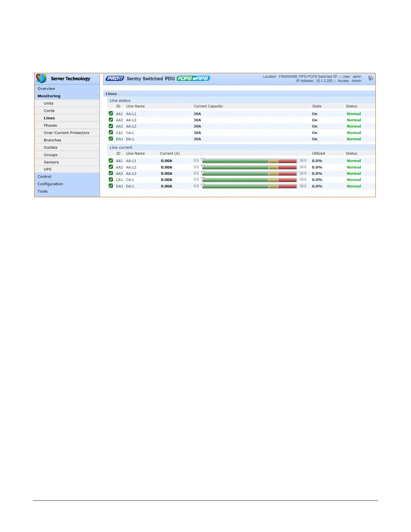Click the POPS PIPS badge
Image resolution: width=411 pixels, height=532 pixels.
click(x=193, y=78)
